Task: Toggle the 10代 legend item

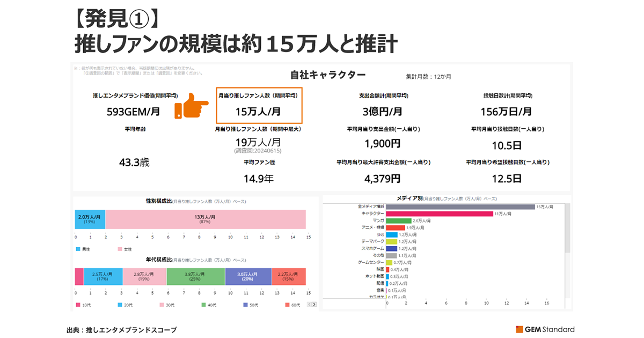Action: [78, 305]
